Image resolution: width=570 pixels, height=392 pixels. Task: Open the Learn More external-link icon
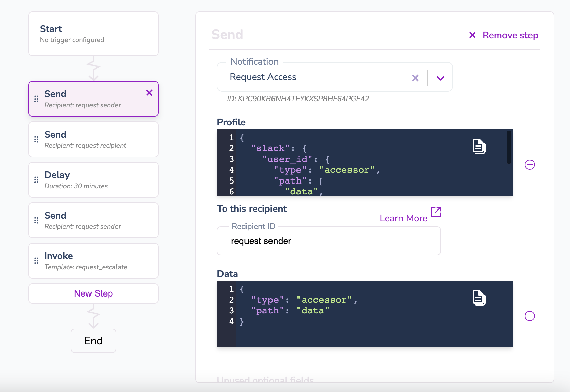pos(436,212)
